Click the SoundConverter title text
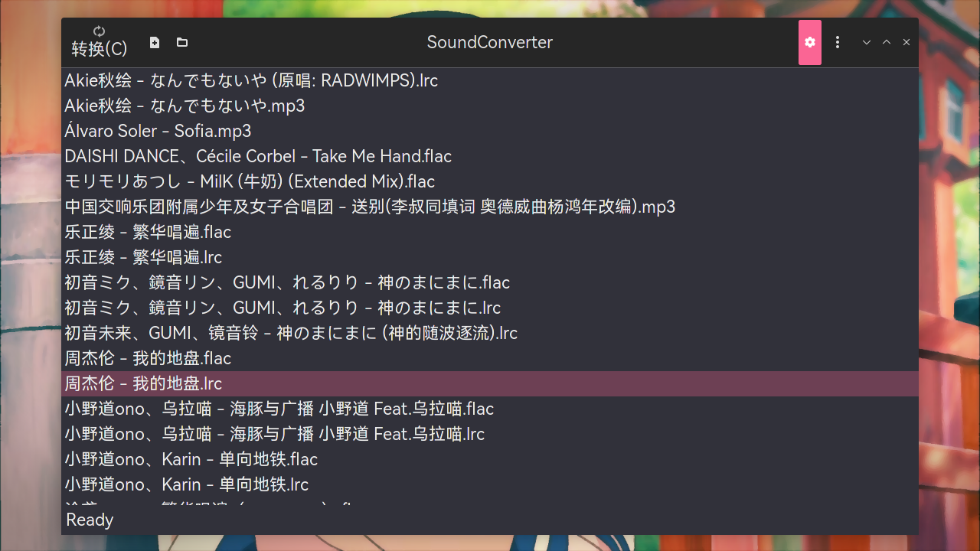Screen dimensions: 980x551 489,42
